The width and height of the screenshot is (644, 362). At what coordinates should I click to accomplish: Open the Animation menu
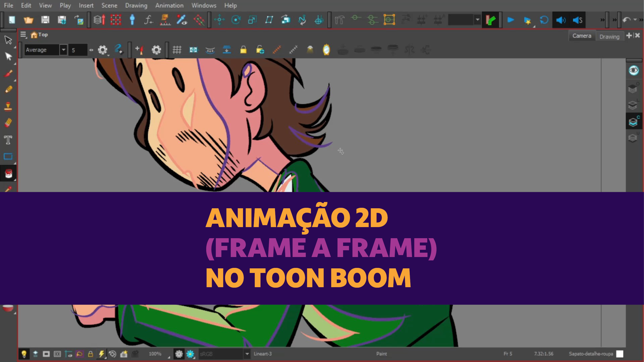tap(169, 6)
